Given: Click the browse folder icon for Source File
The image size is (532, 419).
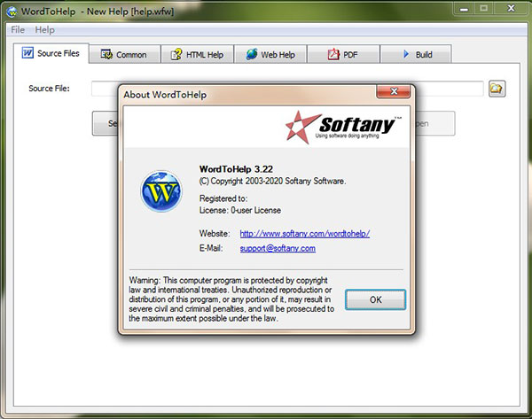Looking at the screenshot, I should pyautogui.click(x=497, y=89).
